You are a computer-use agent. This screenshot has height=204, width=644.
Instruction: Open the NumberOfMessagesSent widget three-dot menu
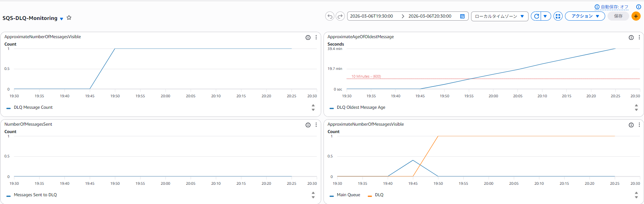pos(316,125)
